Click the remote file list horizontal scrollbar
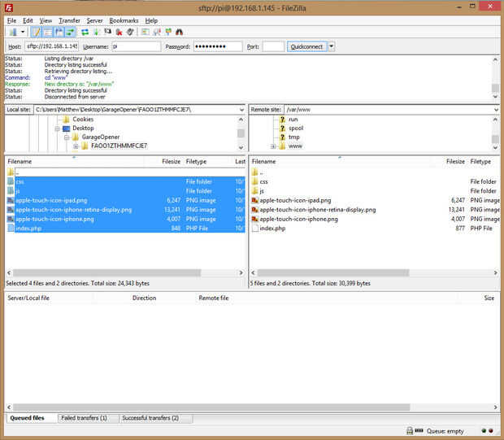Viewport: 504px width, 440px height. [333, 273]
